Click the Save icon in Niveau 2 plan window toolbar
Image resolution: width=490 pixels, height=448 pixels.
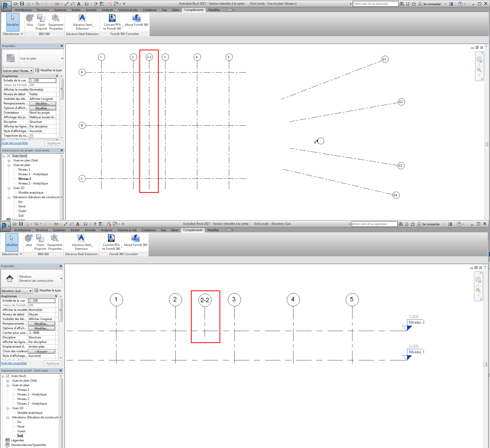coord(22,4)
